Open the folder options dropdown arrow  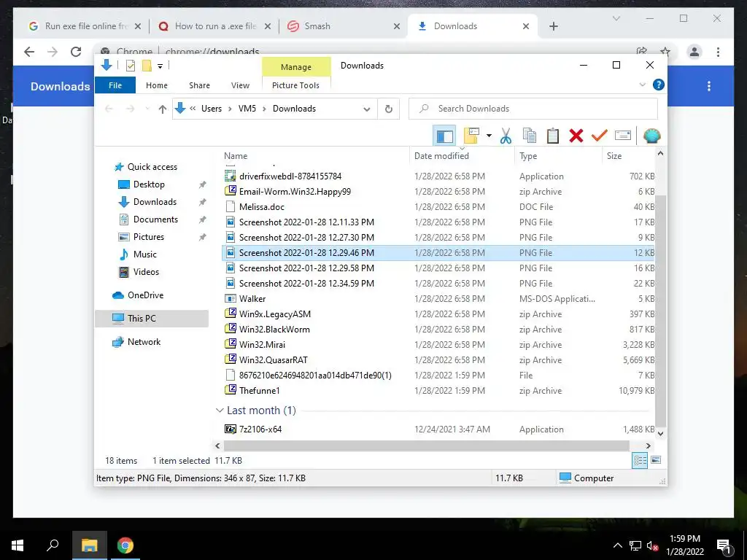click(x=489, y=136)
